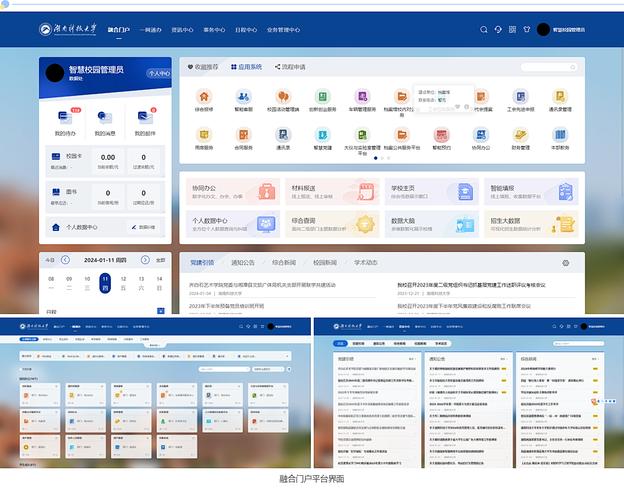This screenshot has height=500, width=624.
Task: Open 我的消息 messages icon
Action: (105, 118)
